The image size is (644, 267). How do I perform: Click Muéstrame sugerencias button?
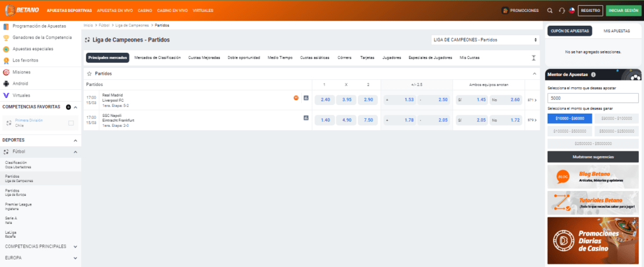point(593,157)
